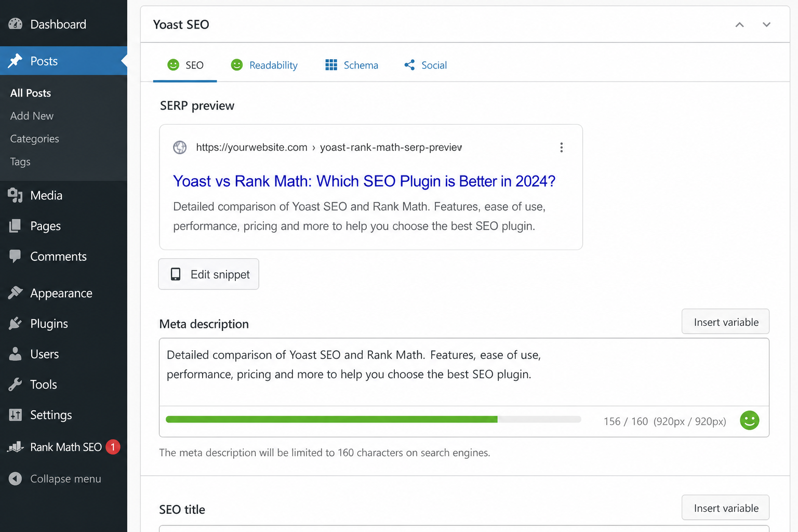Click the green smiley on Readability tab
The image size is (798, 532).
pos(237,65)
